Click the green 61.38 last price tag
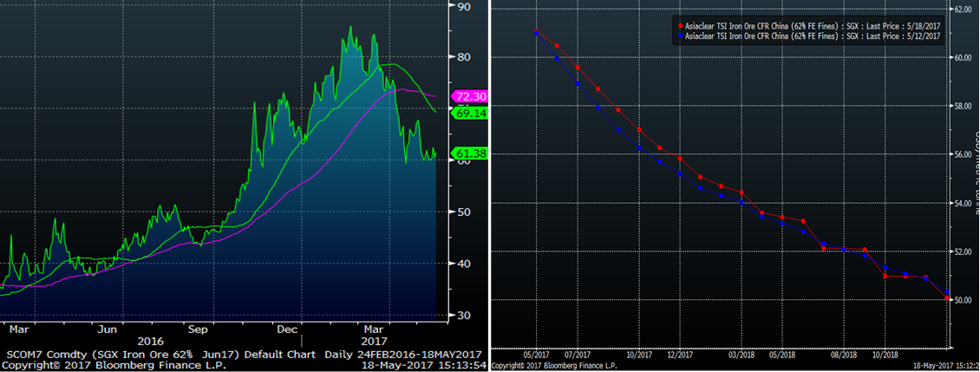Screen dimensions: 980x372 (469, 153)
